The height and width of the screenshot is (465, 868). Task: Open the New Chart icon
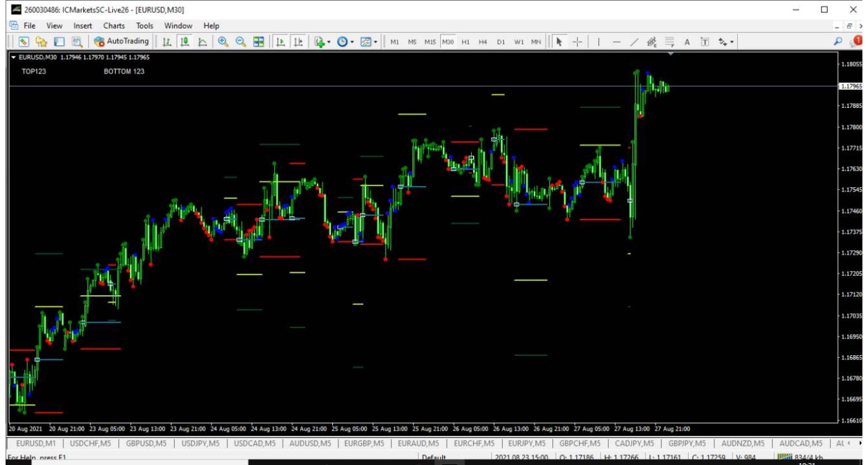pos(24,42)
